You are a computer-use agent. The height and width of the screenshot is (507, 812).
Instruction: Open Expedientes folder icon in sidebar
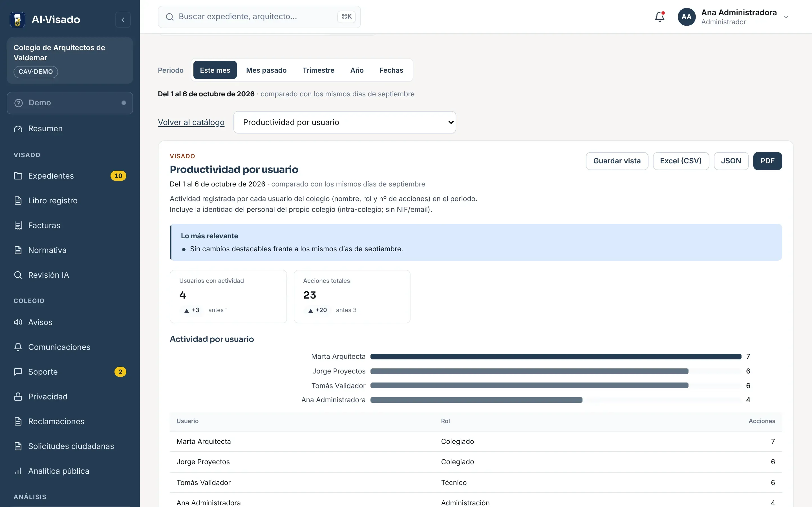tap(18, 176)
